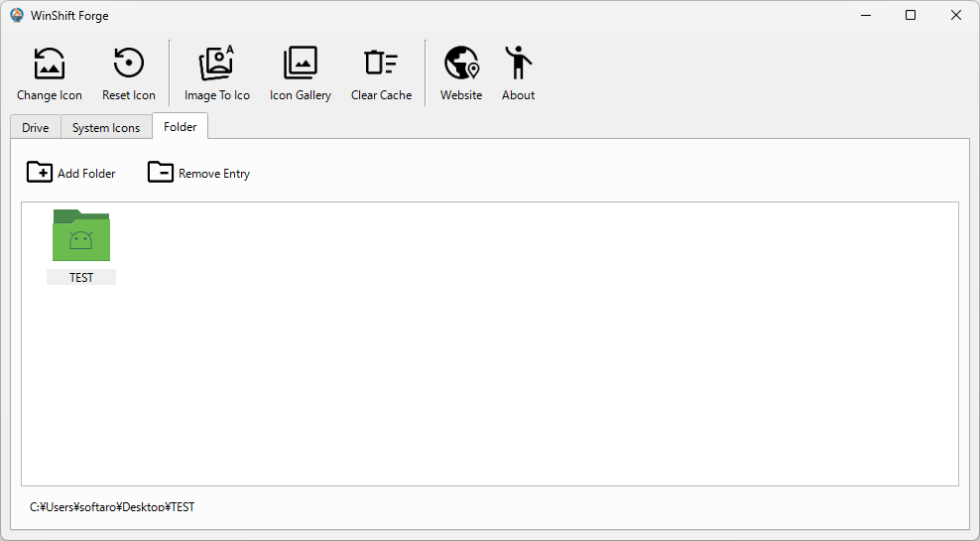The height and width of the screenshot is (541, 980).
Task: Select the Folder tab
Action: point(180,127)
